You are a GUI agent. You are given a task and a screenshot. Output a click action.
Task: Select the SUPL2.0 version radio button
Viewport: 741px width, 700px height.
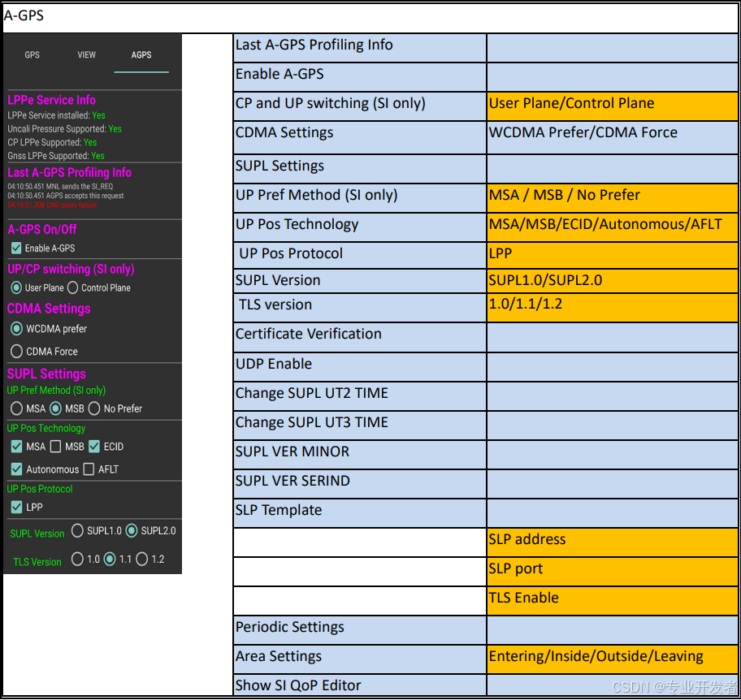[132, 530]
